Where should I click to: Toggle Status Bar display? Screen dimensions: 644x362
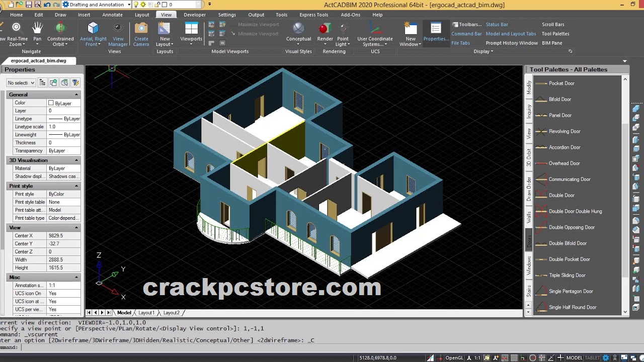pos(497,24)
